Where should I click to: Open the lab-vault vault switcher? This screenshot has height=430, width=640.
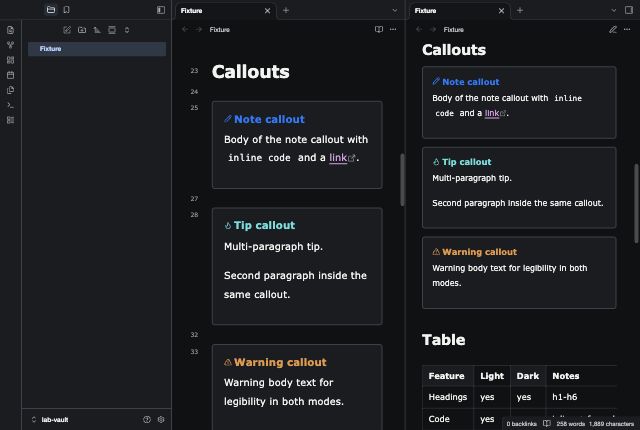tap(50, 419)
